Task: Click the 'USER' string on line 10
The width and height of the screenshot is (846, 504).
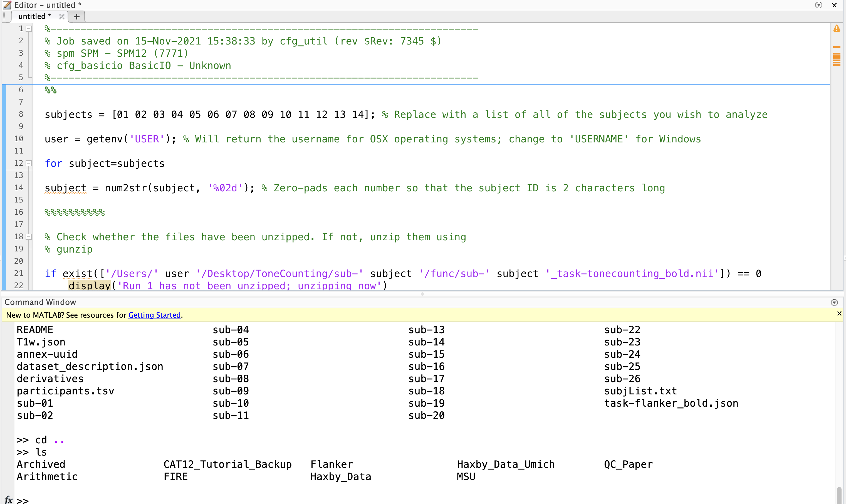Action: 147,139
